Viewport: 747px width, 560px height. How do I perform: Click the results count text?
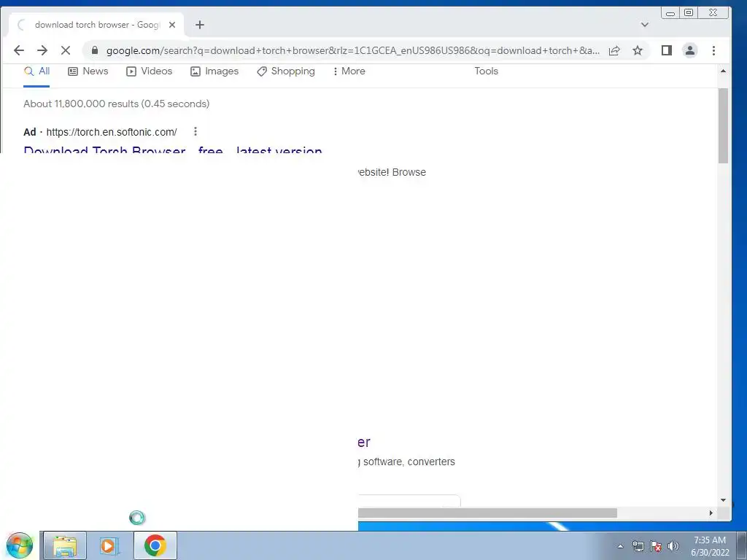click(116, 104)
